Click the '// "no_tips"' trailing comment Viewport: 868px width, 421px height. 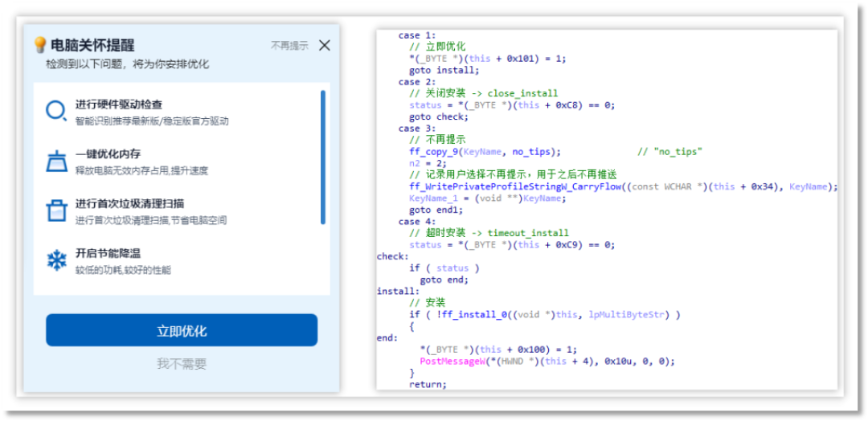669,152
